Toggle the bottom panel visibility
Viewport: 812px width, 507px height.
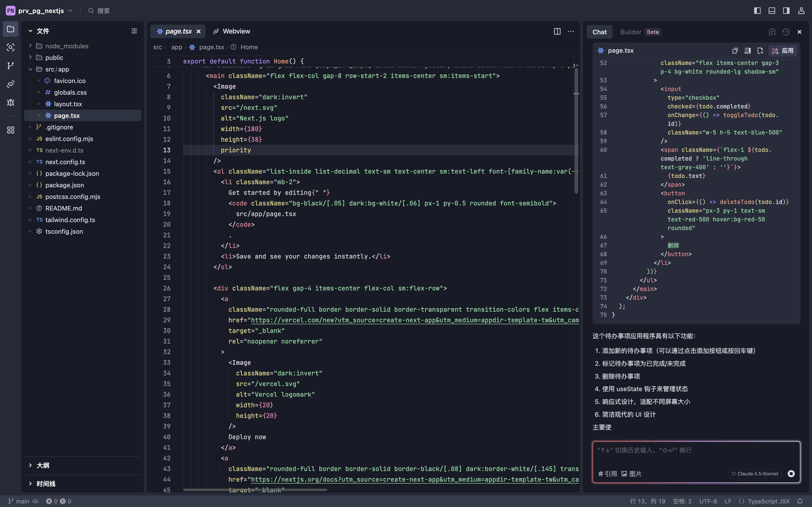pyautogui.click(x=771, y=10)
